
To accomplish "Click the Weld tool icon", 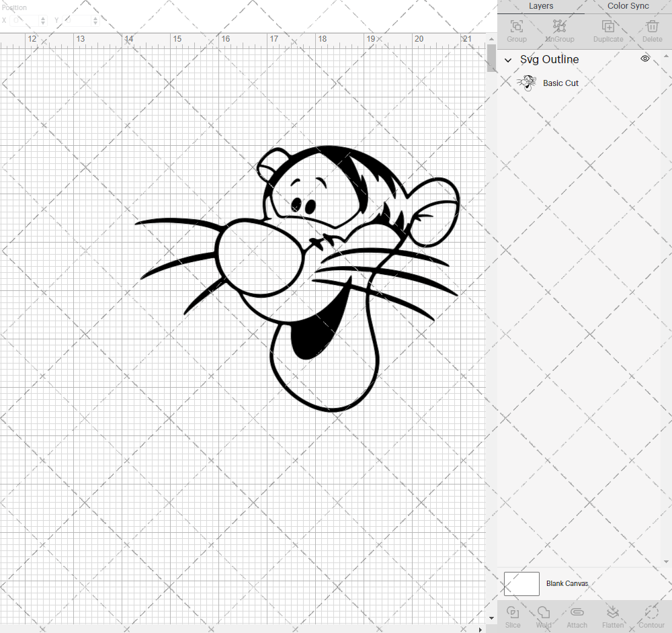I will click(544, 612).
